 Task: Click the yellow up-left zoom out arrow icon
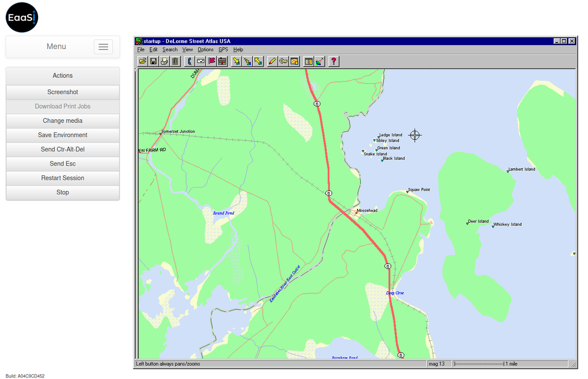pos(258,61)
